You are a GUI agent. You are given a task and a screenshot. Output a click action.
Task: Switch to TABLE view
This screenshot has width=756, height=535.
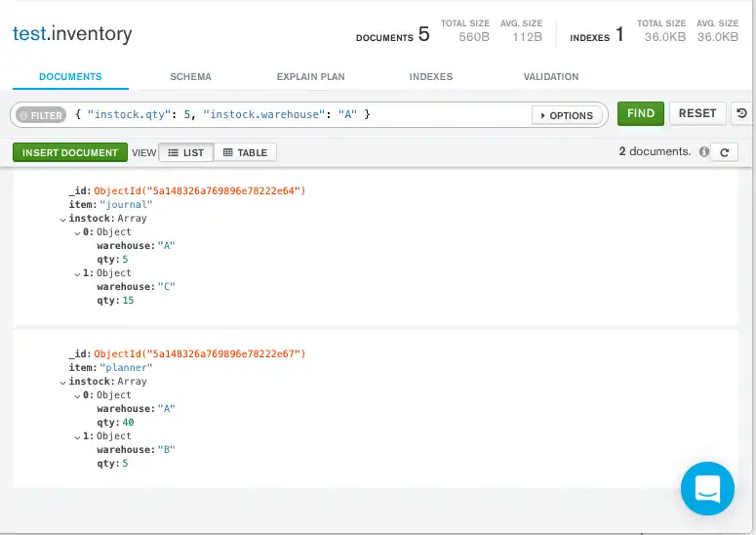pyautogui.click(x=245, y=152)
